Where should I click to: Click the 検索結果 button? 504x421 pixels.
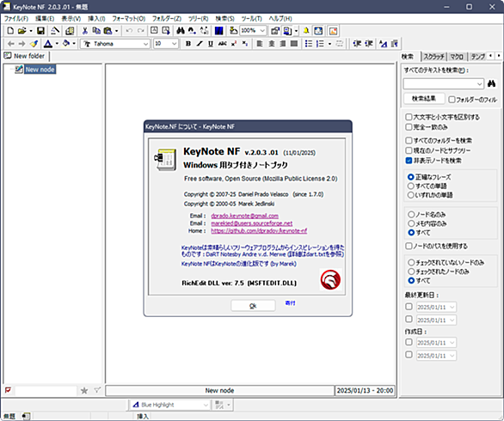(424, 99)
